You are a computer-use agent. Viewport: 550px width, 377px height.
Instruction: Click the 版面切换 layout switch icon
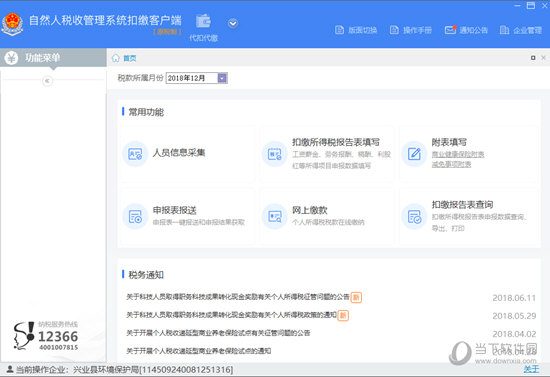(340, 30)
